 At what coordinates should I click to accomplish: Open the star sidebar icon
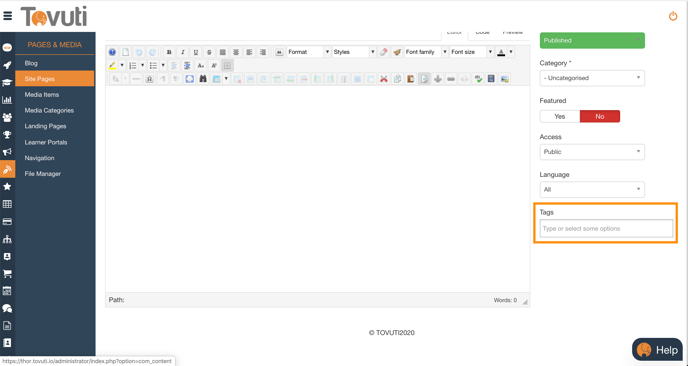click(7, 187)
